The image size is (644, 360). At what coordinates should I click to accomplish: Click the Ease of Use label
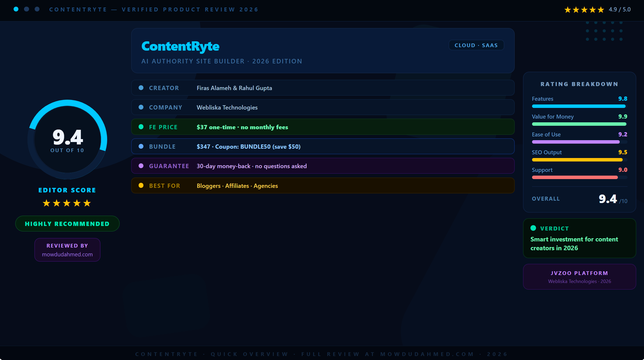[546, 135]
